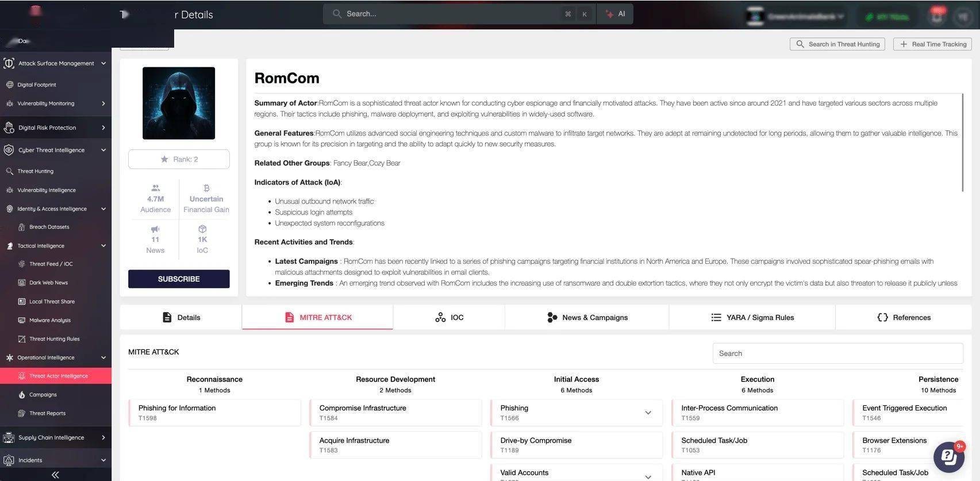This screenshot has width=980, height=481.
Task: Click the Supply Chain Intelligence icon
Action: coord(9,438)
